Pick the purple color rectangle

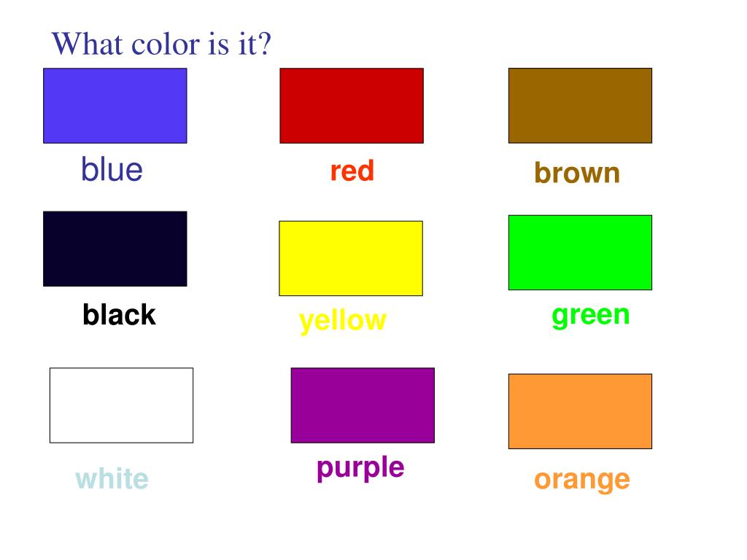coord(363,405)
